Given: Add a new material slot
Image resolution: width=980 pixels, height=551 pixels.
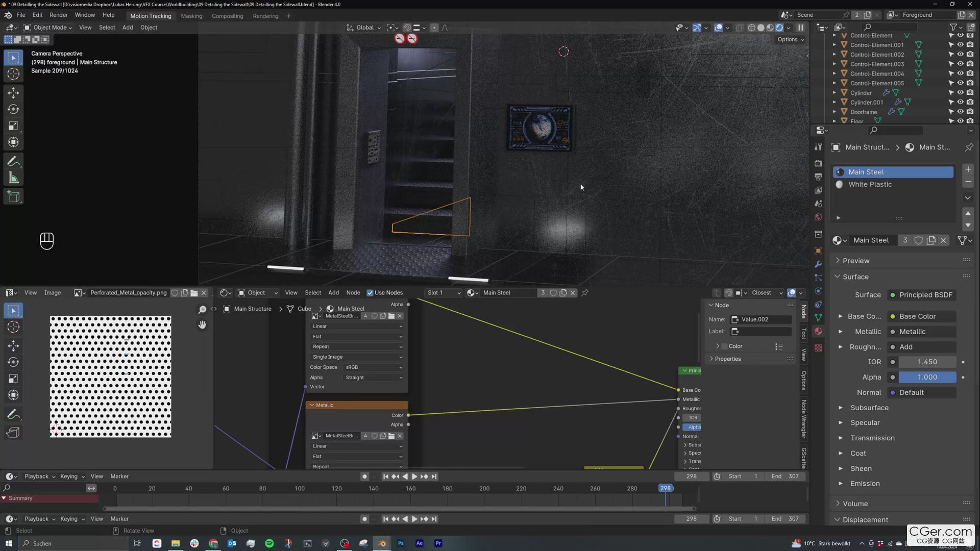Looking at the screenshot, I should (x=968, y=169).
